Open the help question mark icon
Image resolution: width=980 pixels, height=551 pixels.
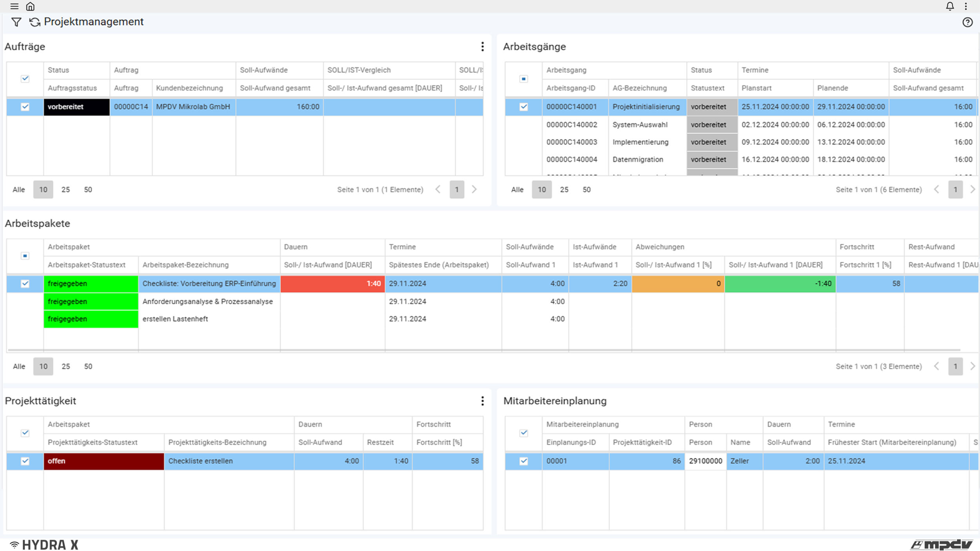point(967,22)
